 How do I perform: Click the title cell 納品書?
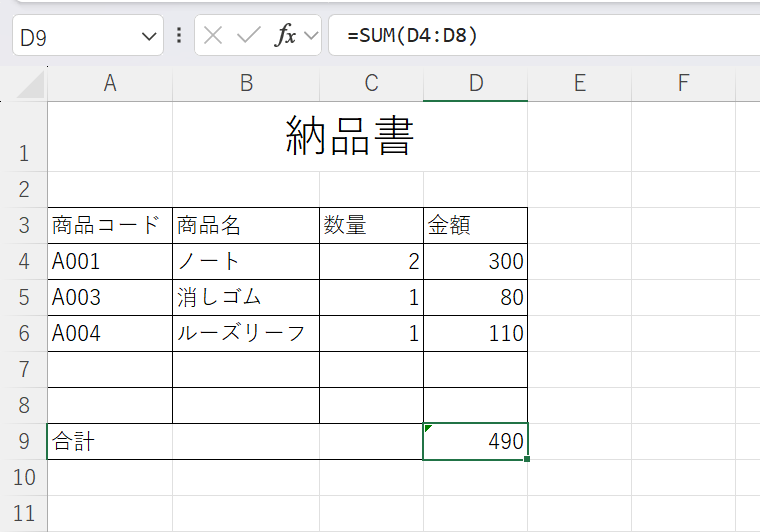[349, 137]
